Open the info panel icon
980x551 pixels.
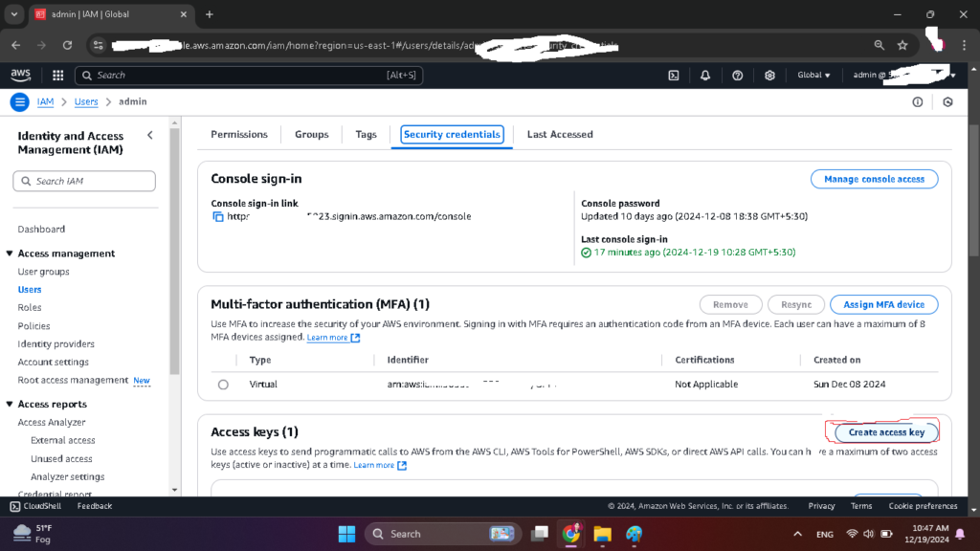pos(918,101)
